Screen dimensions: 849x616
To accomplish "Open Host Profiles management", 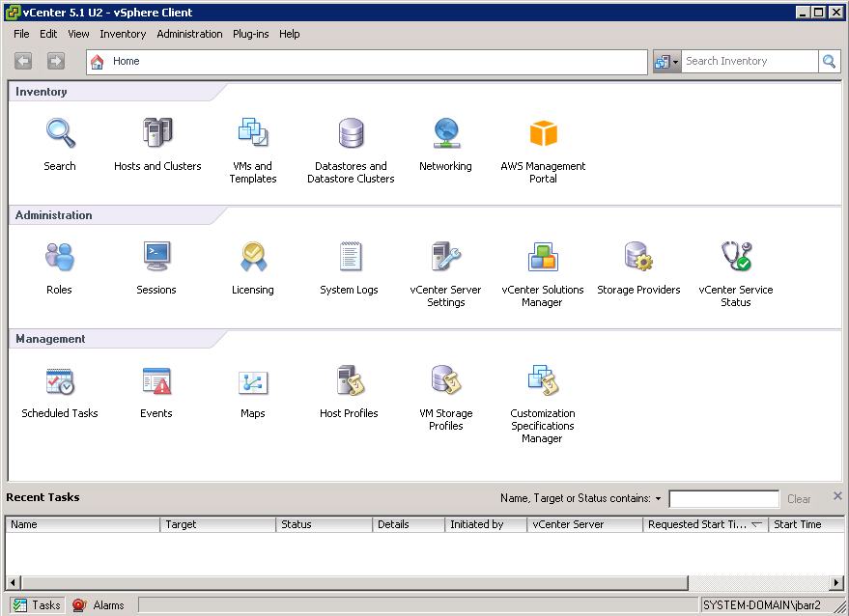I will (x=349, y=380).
